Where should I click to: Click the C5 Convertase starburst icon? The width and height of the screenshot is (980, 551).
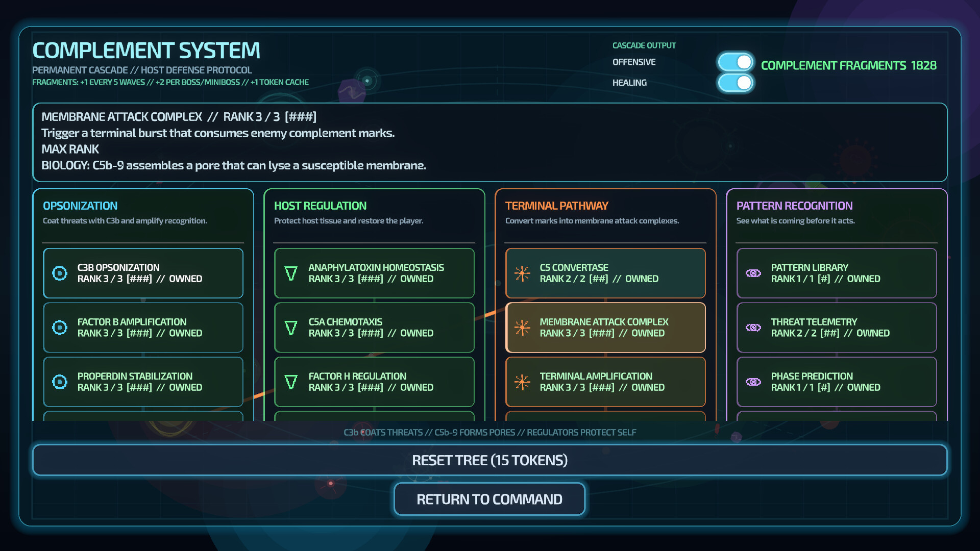522,273
